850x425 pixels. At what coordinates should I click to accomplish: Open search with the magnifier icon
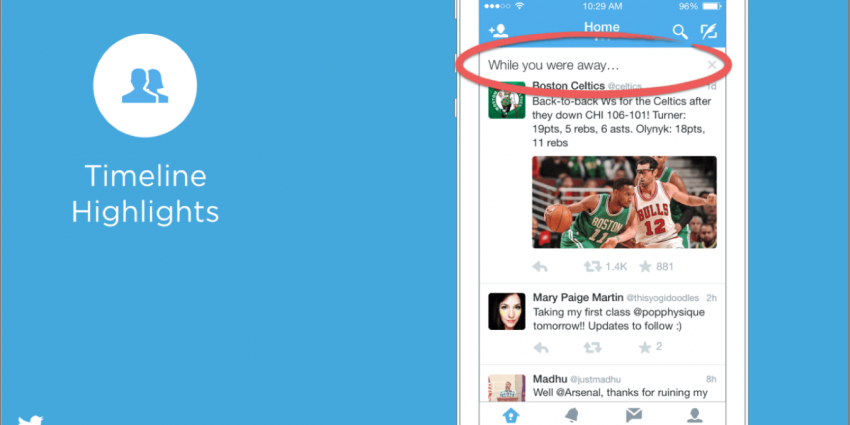(x=680, y=31)
